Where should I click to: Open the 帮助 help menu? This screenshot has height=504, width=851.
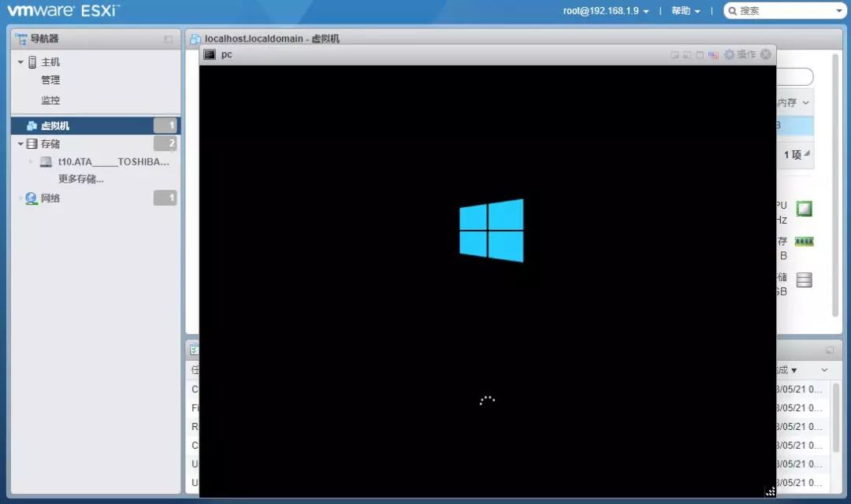686,11
